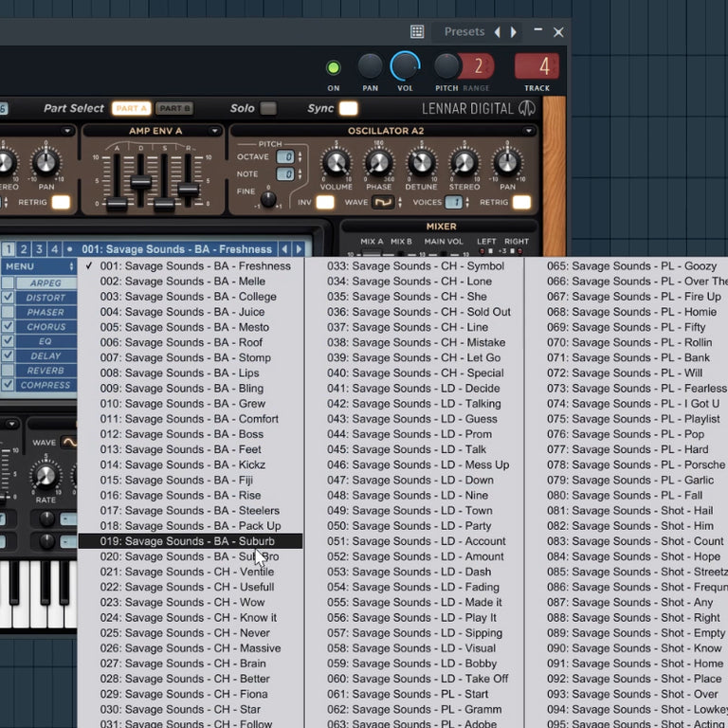
Task: Switch to PART B
Action: click(x=174, y=108)
